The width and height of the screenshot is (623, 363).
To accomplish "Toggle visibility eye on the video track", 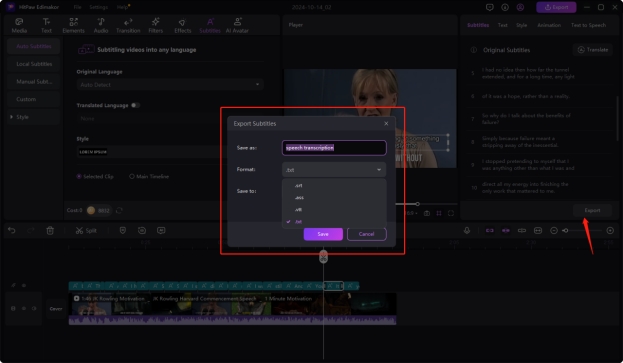I will coord(23,309).
